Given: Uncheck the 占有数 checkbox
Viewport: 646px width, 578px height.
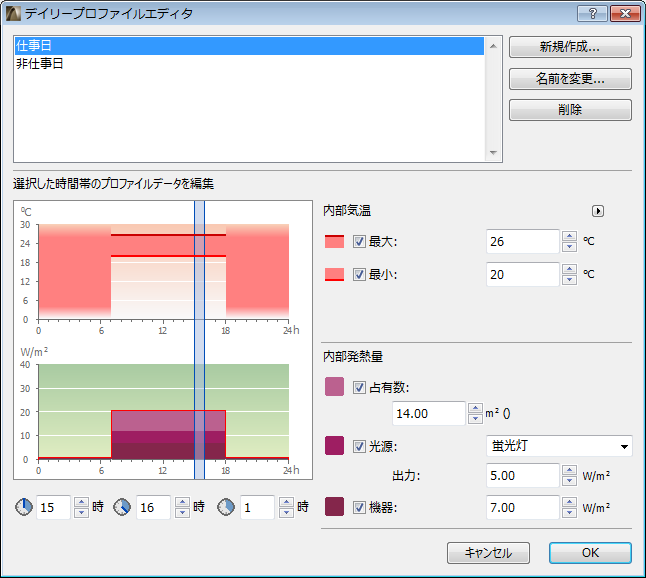Looking at the screenshot, I should coord(359,387).
